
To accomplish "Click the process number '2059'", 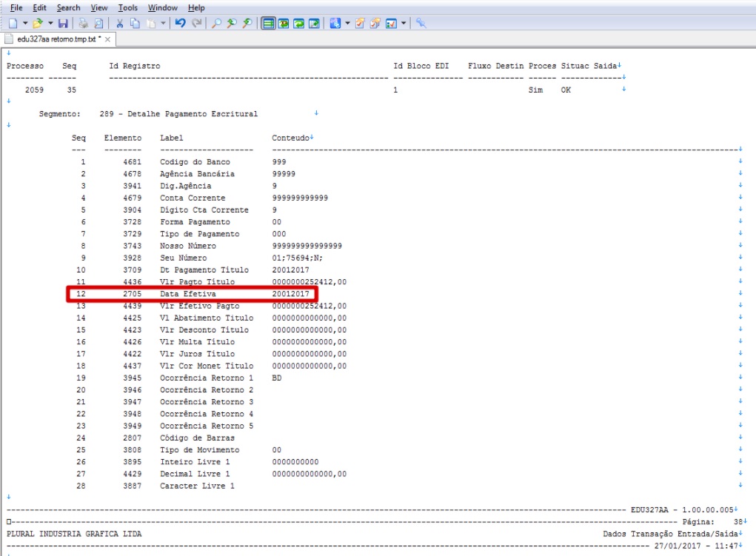I will tap(34, 90).
